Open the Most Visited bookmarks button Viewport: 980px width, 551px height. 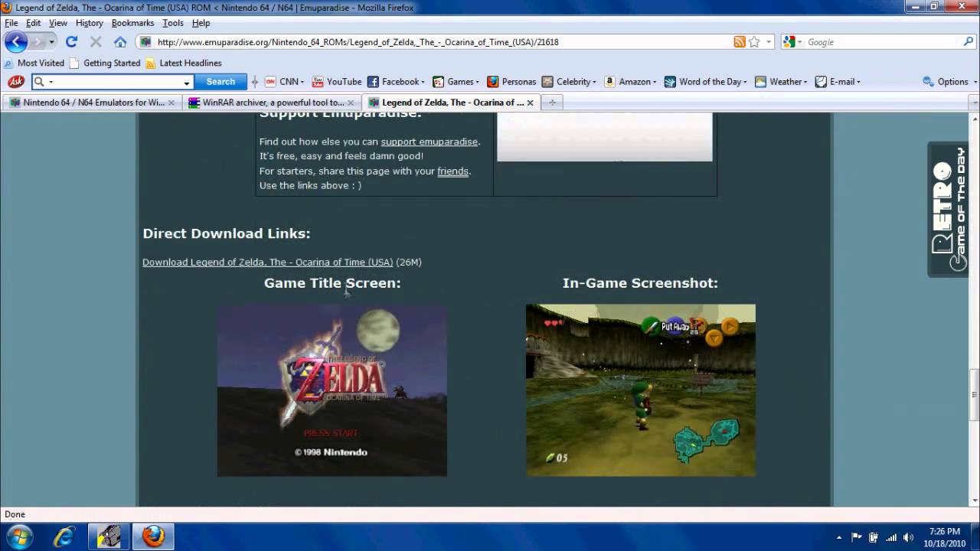click(x=34, y=63)
